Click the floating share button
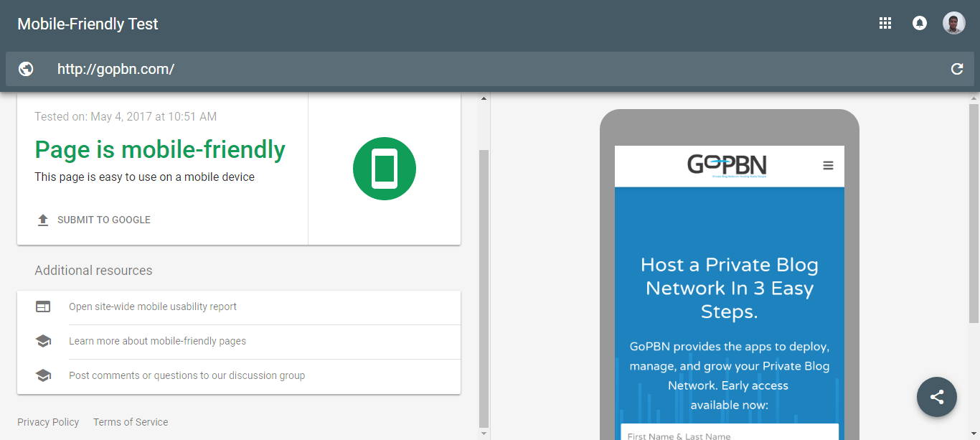The width and height of the screenshot is (980, 440). coord(937,397)
